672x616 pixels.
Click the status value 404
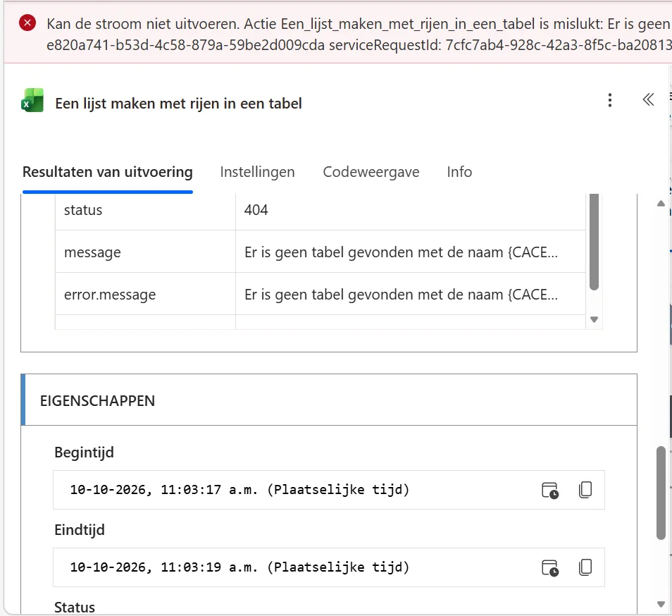[x=256, y=210]
